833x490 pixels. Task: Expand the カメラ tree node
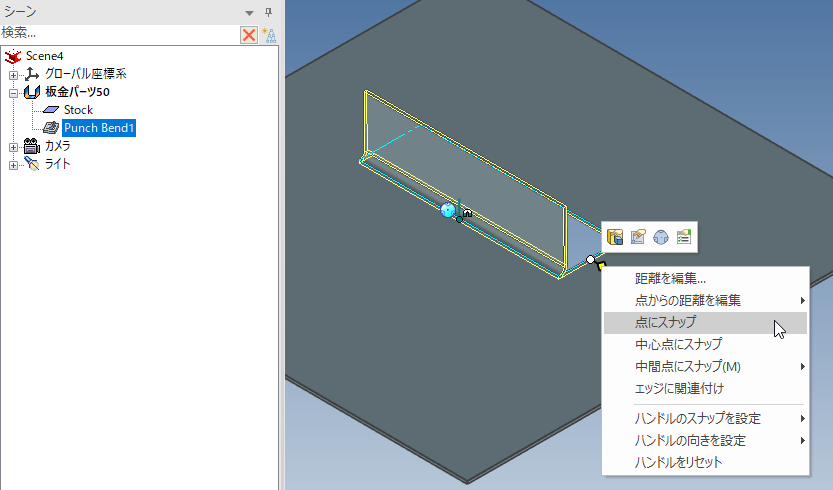[13, 146]
